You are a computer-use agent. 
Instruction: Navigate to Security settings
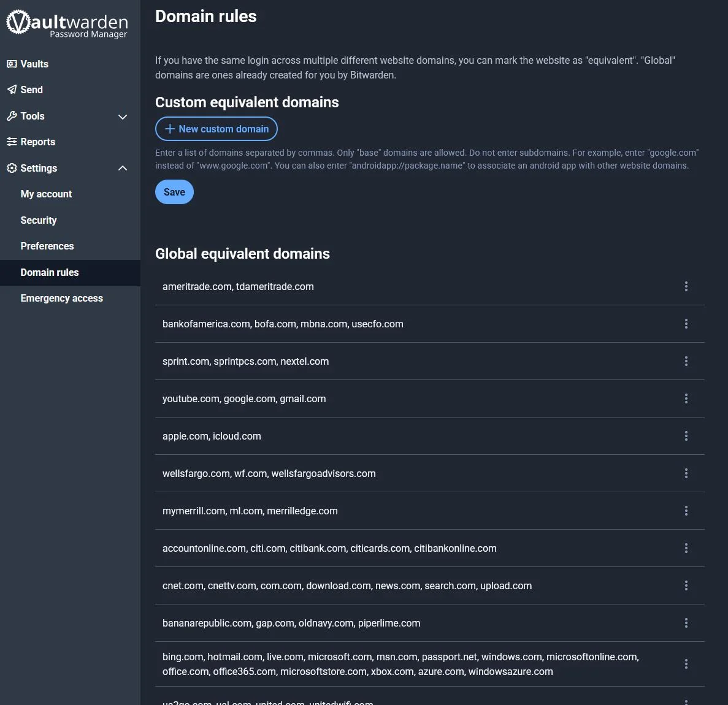(x=39, y=220)
